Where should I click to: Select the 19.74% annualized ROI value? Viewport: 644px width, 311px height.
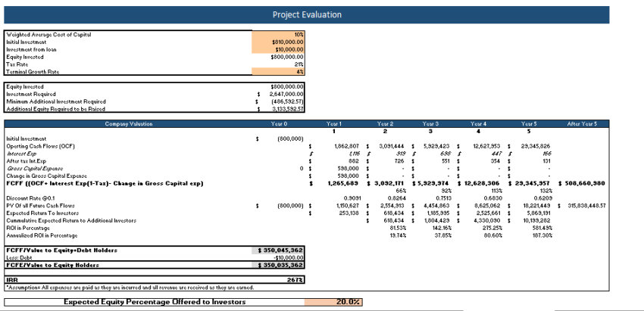point(397,235)
